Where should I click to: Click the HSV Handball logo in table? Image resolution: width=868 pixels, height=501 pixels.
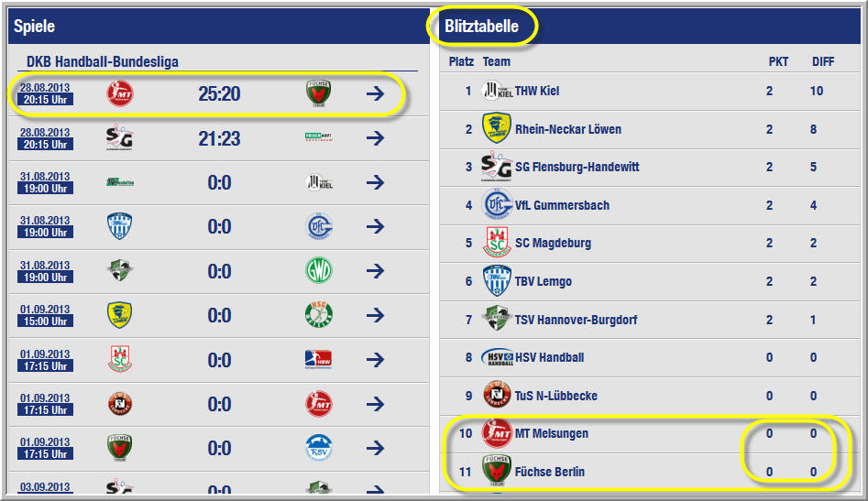tap(497, 357)
